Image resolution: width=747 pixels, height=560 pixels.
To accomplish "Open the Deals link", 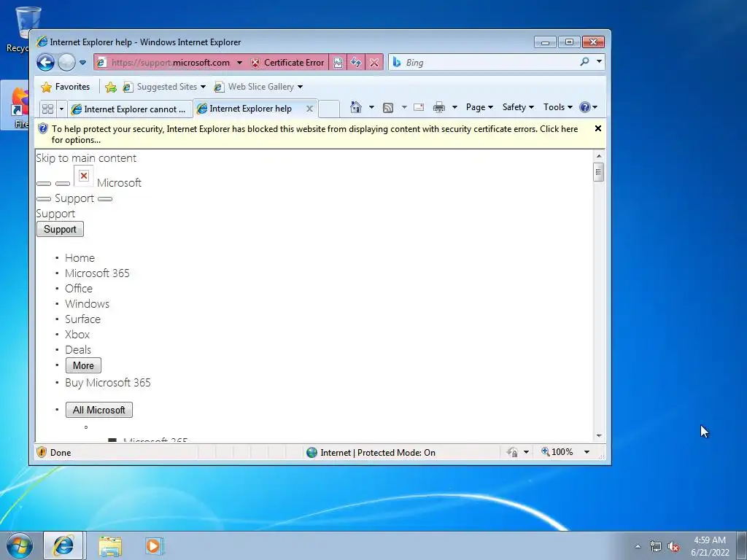I will click(78, 349).
